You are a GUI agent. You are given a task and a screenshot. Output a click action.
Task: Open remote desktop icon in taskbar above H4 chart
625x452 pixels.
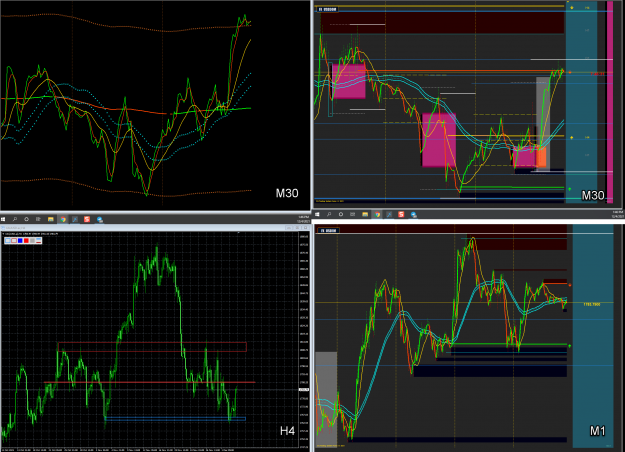(x=100, y=219)
